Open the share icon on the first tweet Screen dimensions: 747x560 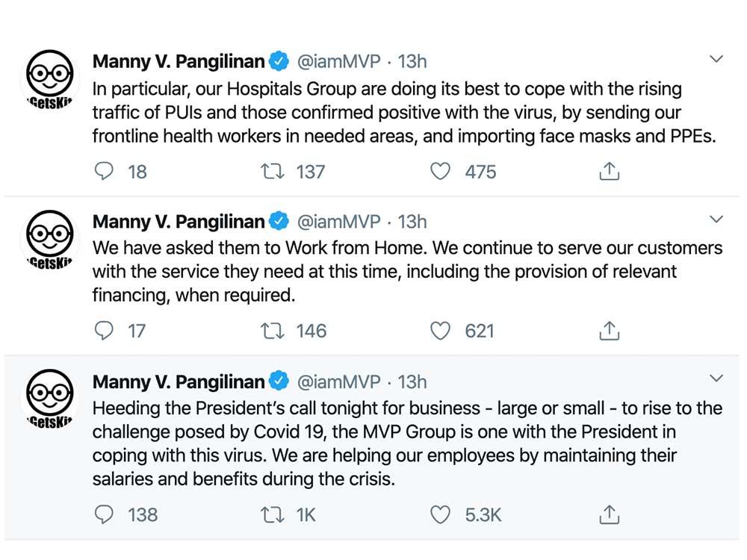[x=610, y=171]
